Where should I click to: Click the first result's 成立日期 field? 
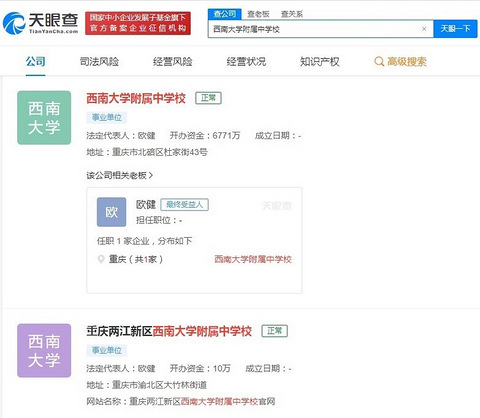coord(278,136)
